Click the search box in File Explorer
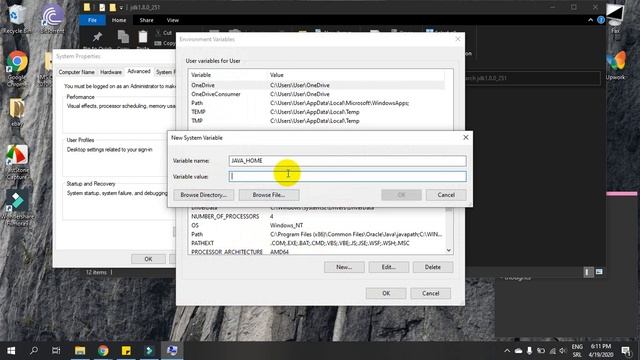The width and height of the screenshot is (640, 360). [x=533, y=78]
